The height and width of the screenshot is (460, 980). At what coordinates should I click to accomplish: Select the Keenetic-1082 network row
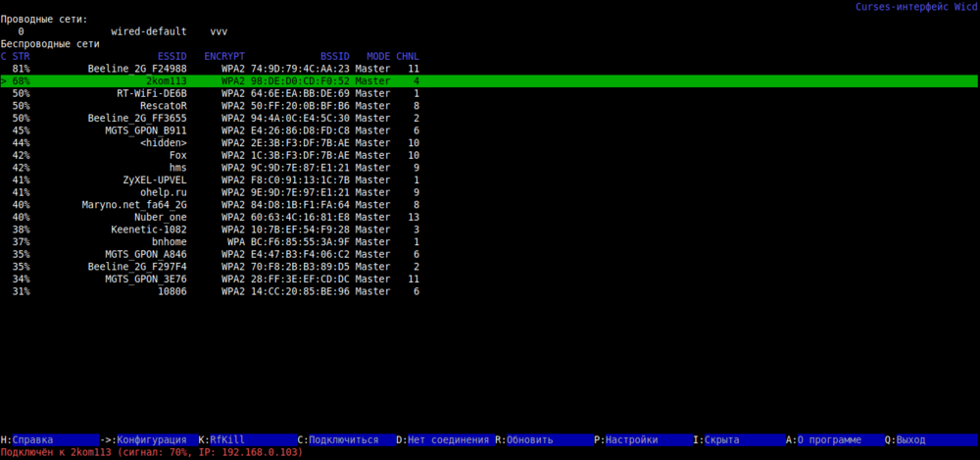[210, 230]
